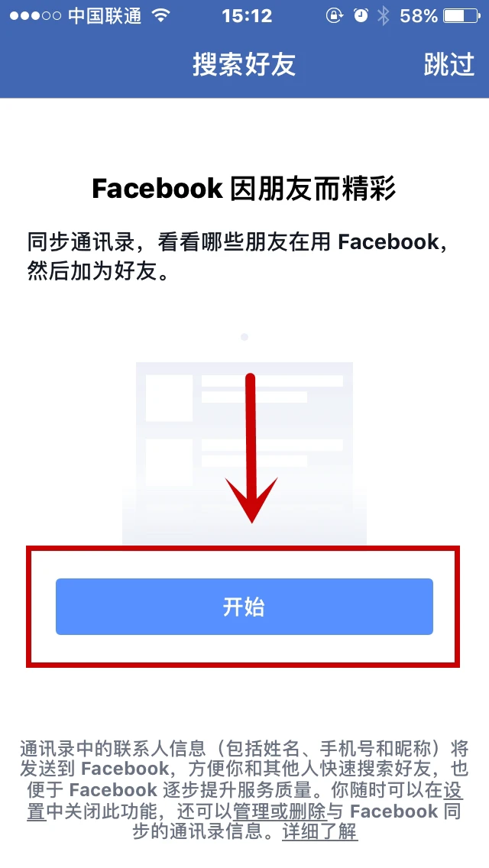The width and height of the screenshot is (489, 868).
Task: Tap the 跳过 skip button
Action: click(x=449, y=64)
